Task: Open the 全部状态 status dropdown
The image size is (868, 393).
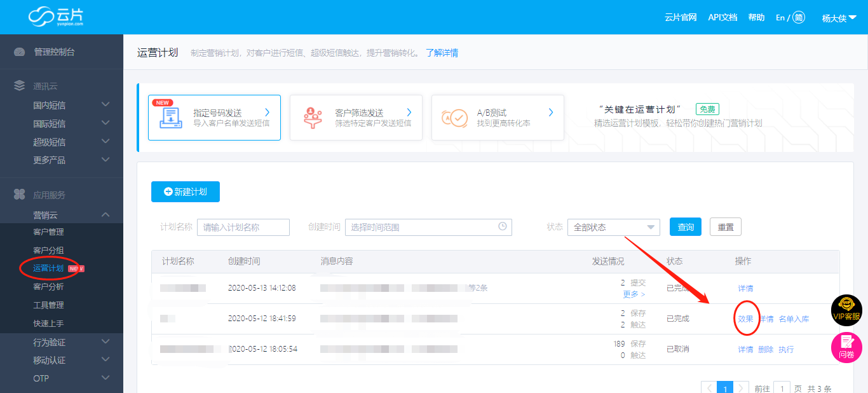Action: (x=613, y=227)
